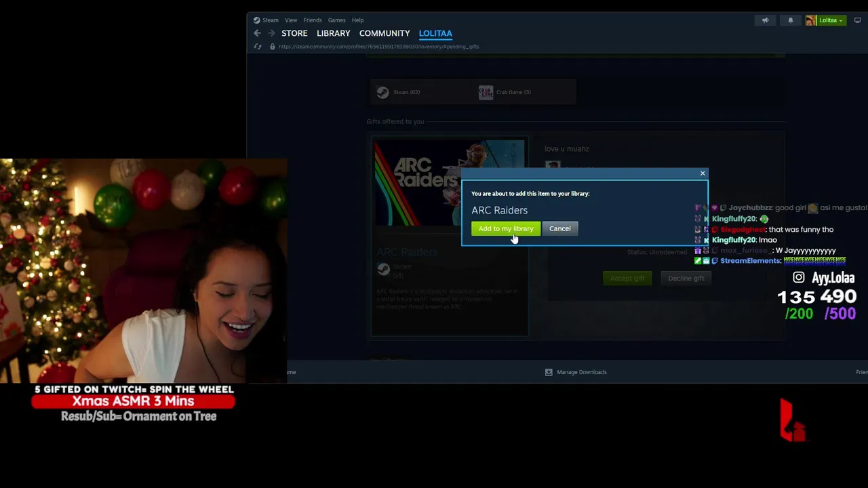
Task: Close the add-to-library dialog with X
Action: pyautogui.click(x=703, y=174)
